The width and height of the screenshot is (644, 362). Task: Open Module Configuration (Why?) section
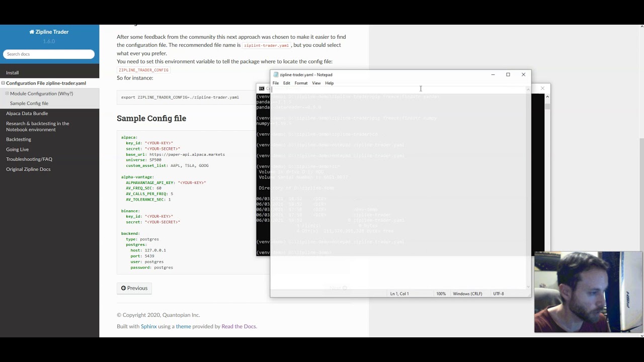point(41,94)
